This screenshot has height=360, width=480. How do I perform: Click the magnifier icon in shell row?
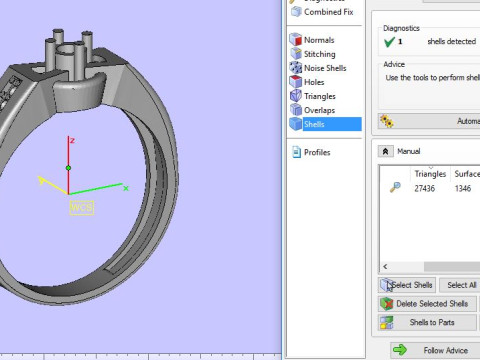coord(395,188)
